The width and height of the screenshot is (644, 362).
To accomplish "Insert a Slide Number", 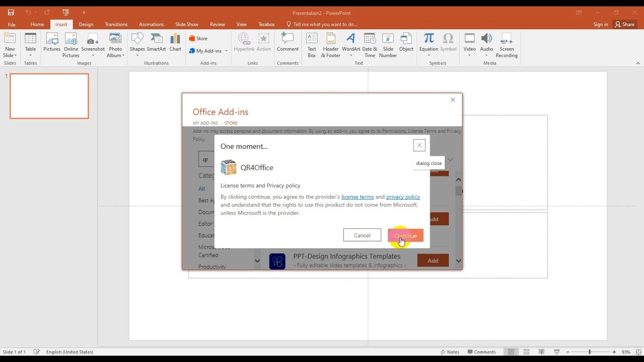I will click(388, 45).
